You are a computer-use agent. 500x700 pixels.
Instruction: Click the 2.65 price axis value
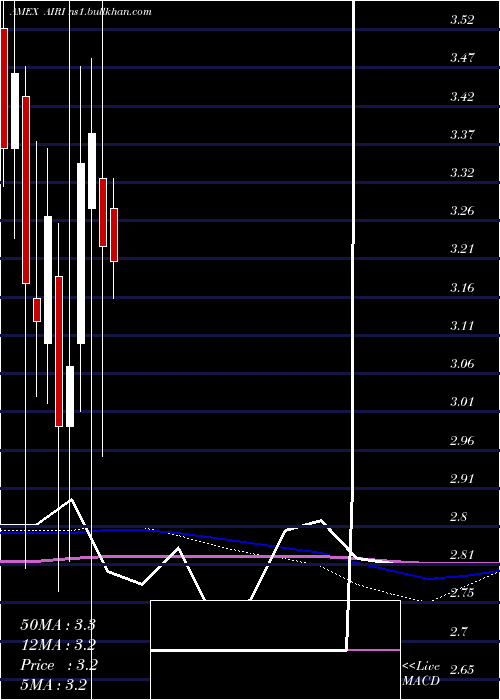462,669
